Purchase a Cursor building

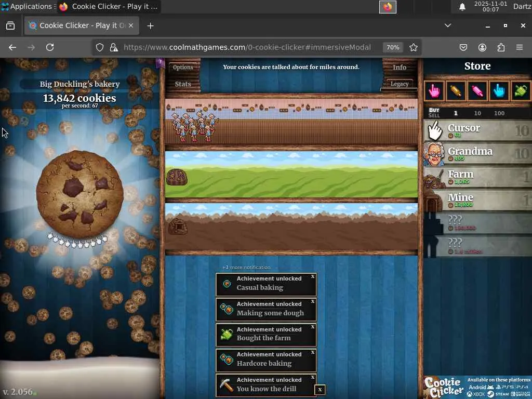(x=478, y=130)
